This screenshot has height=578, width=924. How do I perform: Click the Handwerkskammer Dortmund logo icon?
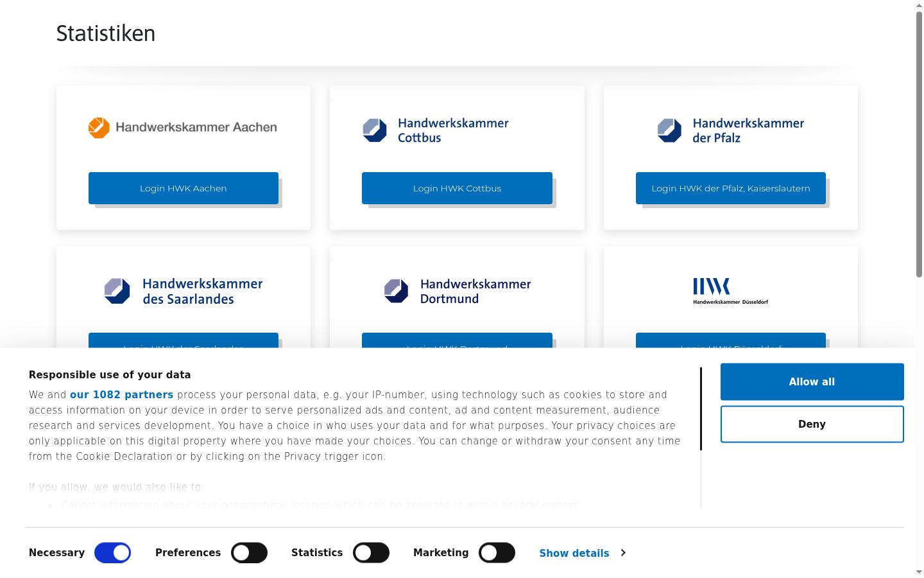click(x=396, y=291)
